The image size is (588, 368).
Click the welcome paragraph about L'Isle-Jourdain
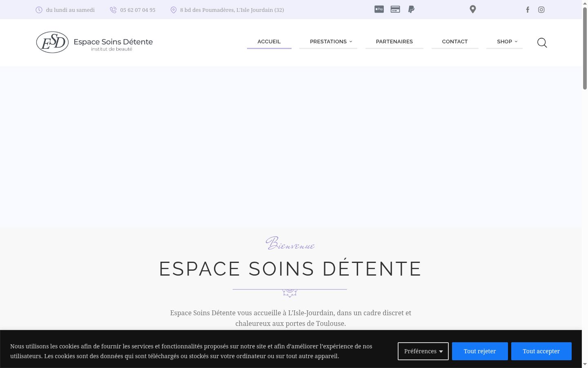tap(291, 318)
